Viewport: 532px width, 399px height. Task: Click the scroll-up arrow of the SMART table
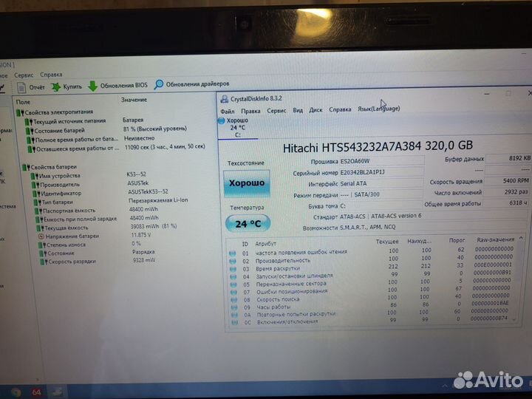[x=521, y=239]
